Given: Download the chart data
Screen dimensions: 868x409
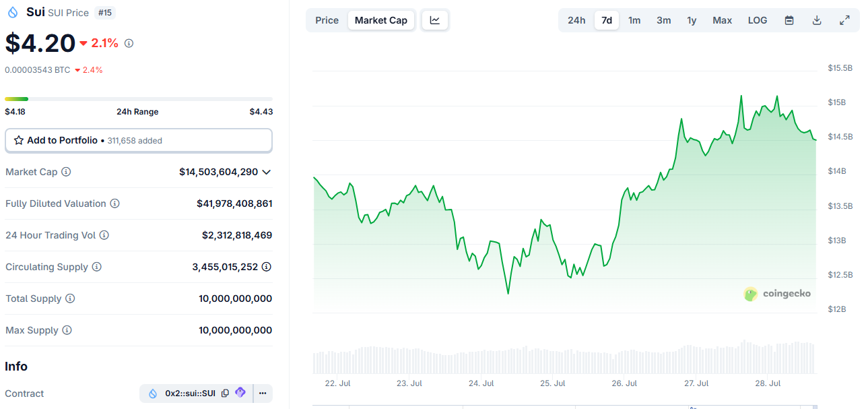Looking at the screenshot, I should (817, 20).
